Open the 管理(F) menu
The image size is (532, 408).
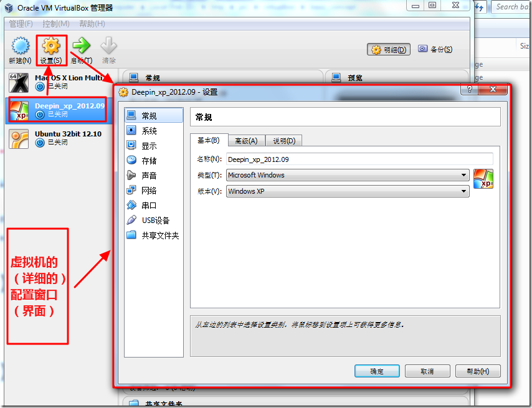pyautogui.click(x=21, y=24)
